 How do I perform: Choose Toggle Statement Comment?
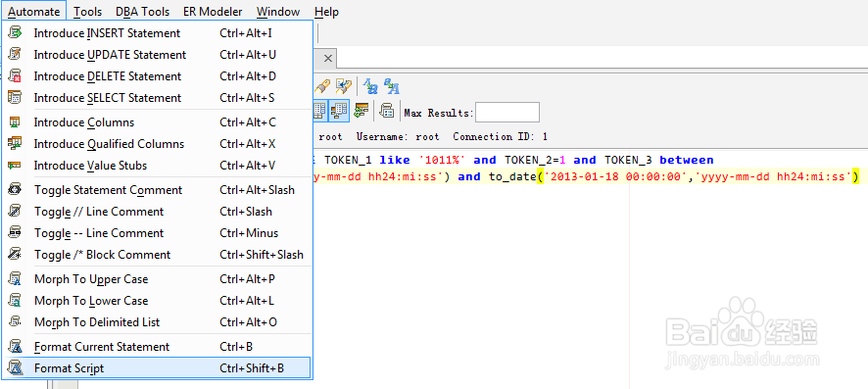157,190
